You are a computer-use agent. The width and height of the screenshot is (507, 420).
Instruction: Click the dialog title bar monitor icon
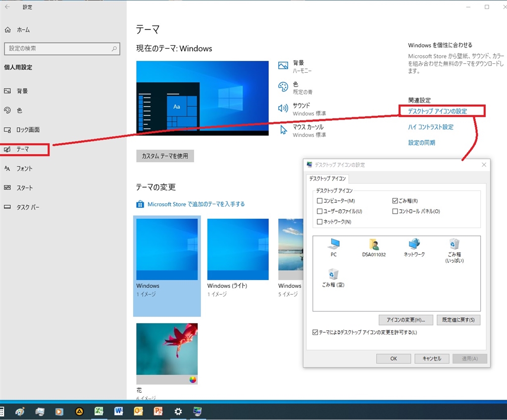tap(309, 165)
